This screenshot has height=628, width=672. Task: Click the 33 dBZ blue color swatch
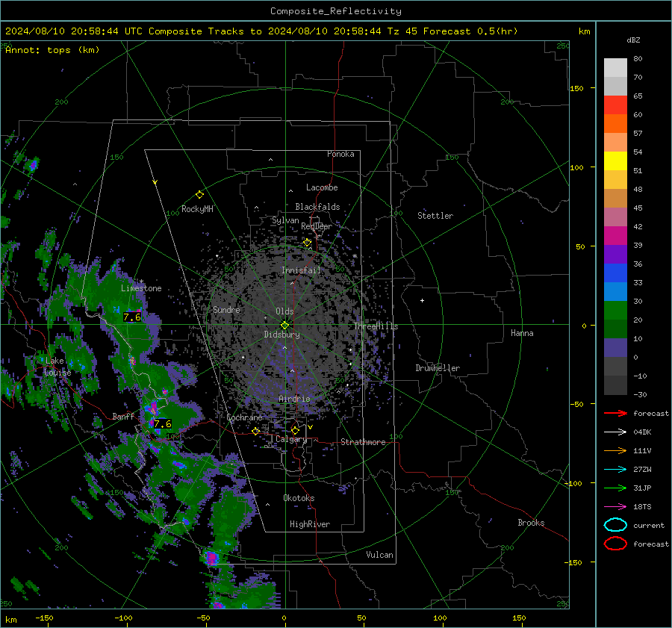point(615,273)
